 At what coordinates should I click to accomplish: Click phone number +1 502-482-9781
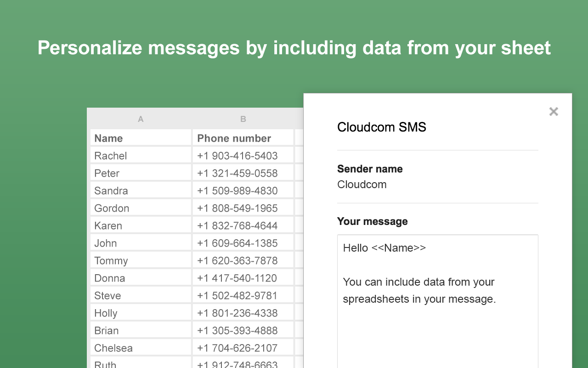point(243,295)
